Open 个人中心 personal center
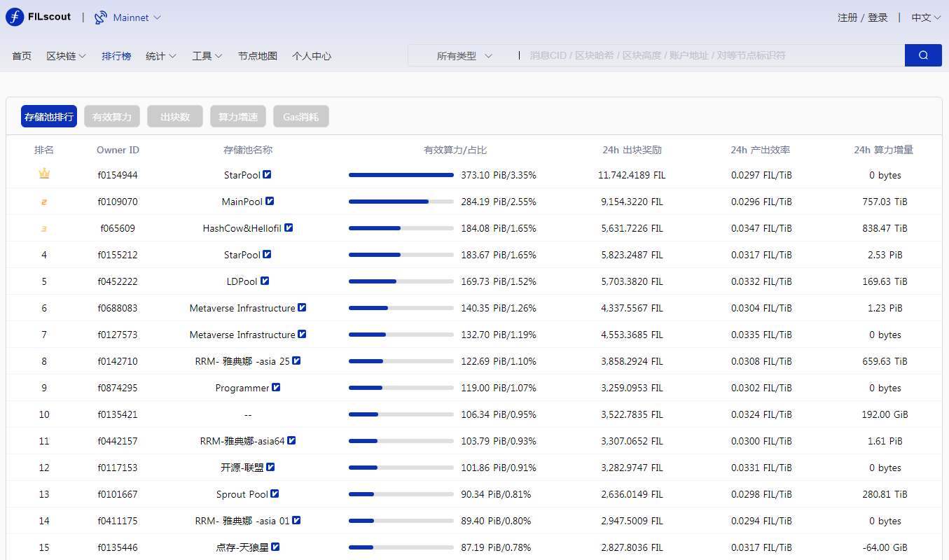The image size is (949, 560). coord(312,56)
